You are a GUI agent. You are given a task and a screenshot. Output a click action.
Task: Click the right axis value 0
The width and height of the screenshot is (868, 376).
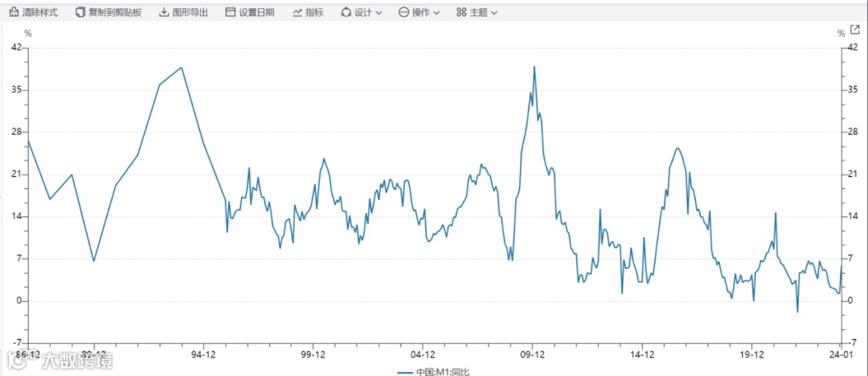click(850, 301)
